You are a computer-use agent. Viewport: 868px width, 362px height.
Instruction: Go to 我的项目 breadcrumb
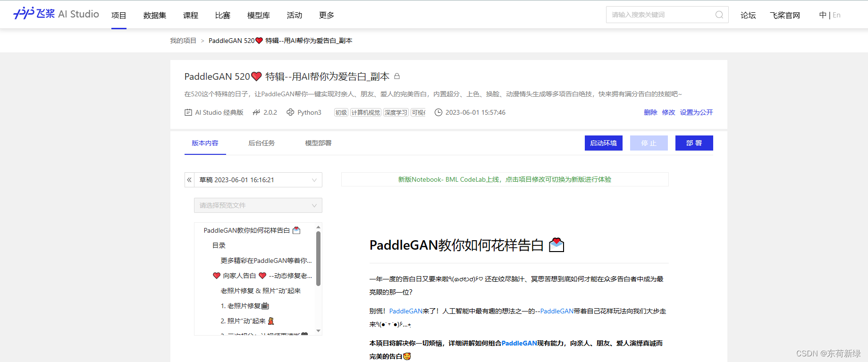click(x=183, y=41)
